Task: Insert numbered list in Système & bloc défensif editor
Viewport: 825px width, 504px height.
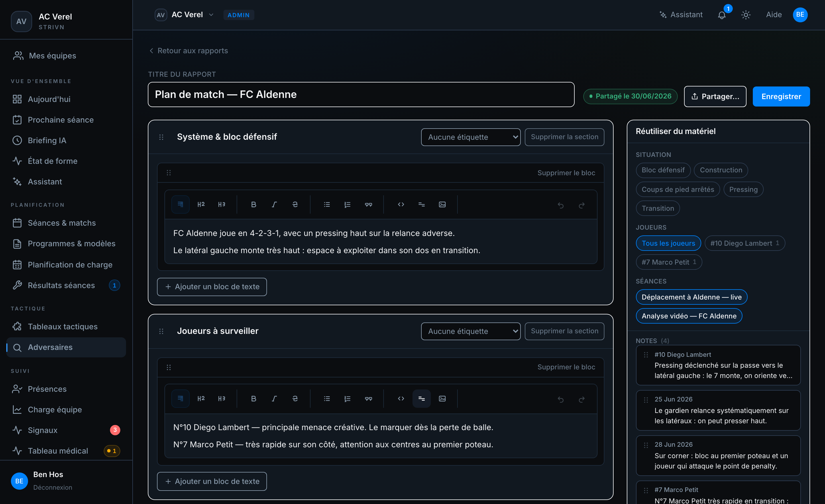Action: pos(347,204)
